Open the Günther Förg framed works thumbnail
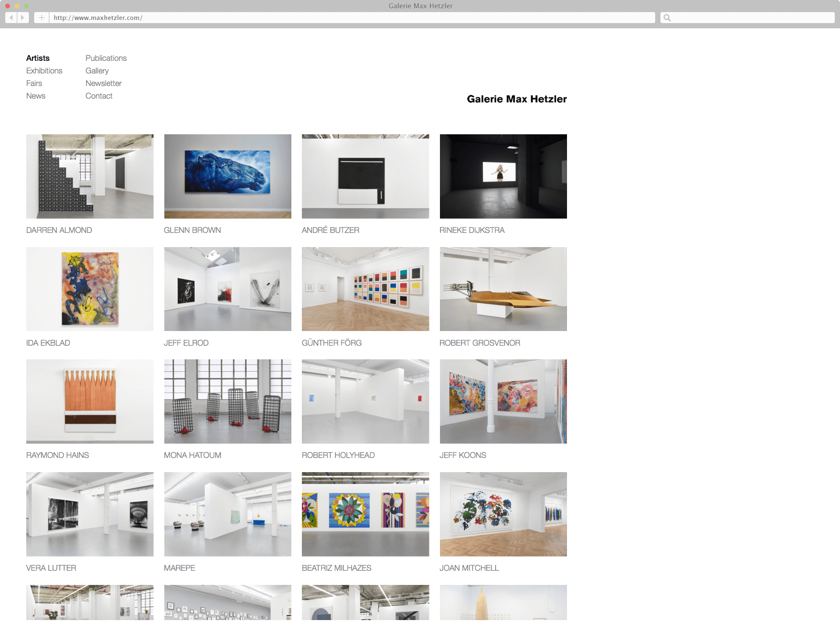 click(365, 289)
